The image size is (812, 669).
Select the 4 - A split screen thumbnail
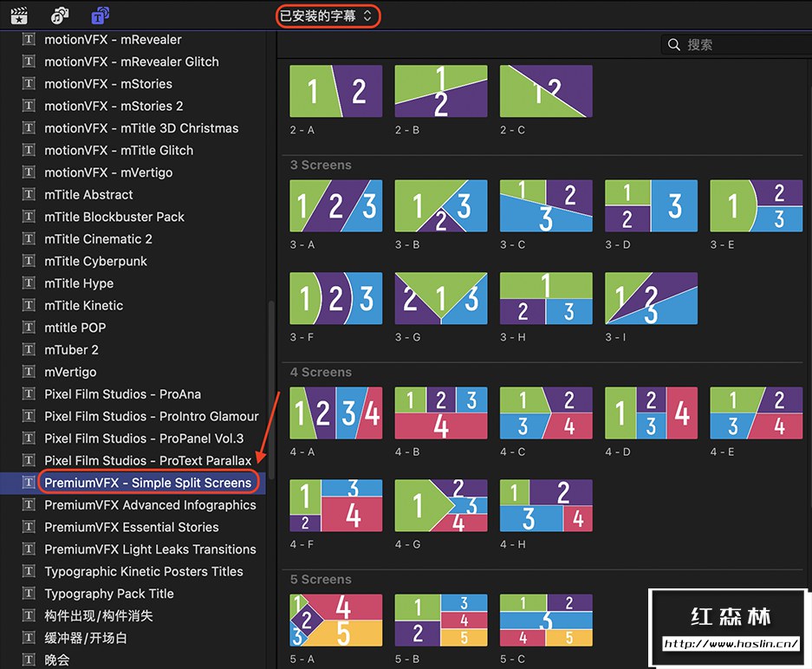(x=335, y=412)
